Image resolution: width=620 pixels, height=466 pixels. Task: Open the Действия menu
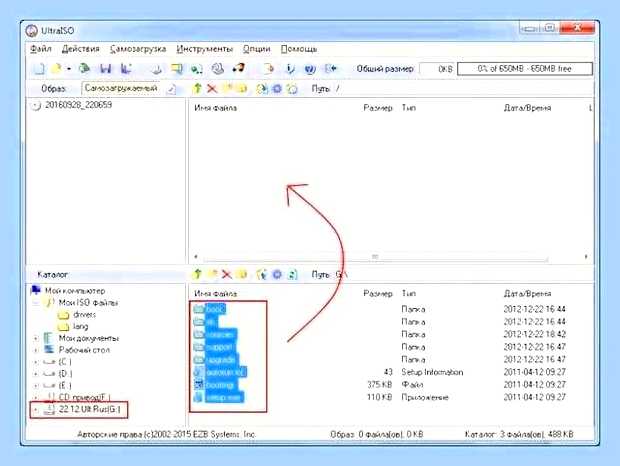pos(80,49)
